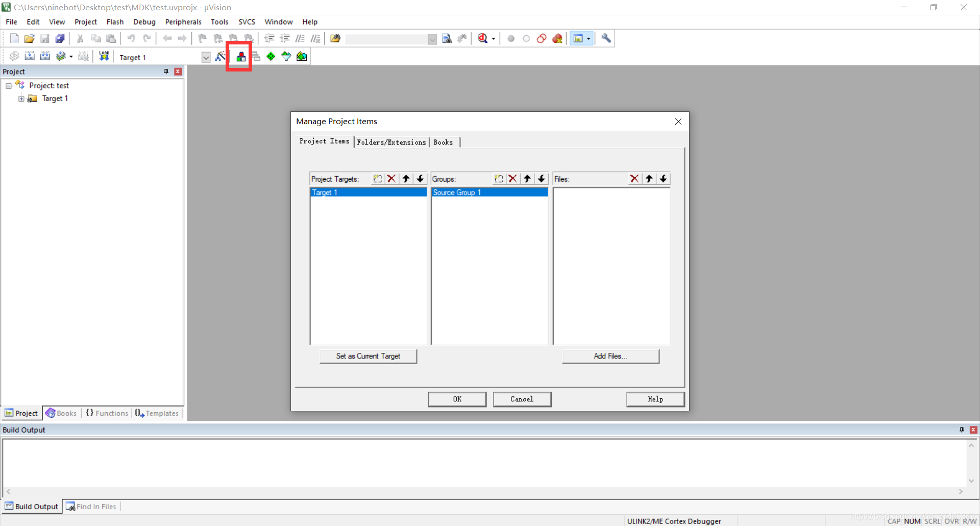Switch to Templates tab in Project panel
This screenshot has width=980, height=526.
pos(157,413)
